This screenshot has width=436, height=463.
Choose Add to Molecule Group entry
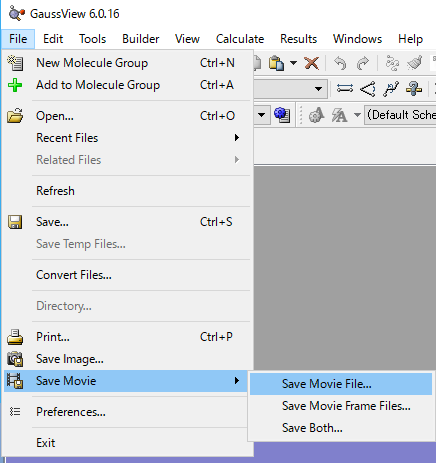point(127,85)
